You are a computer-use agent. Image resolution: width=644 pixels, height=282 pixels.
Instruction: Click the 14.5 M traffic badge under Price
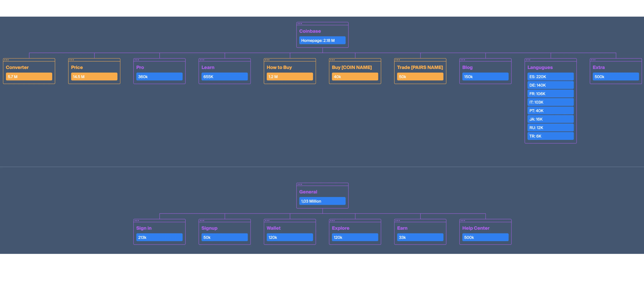[x=94, y=77]
